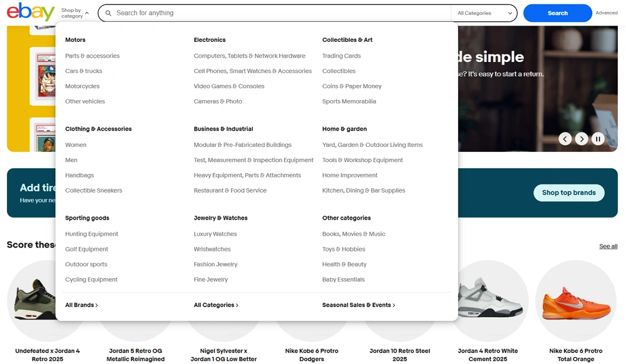Select Wristwatches
Viewport: 626px width, 364px height.
coord(212,249)
